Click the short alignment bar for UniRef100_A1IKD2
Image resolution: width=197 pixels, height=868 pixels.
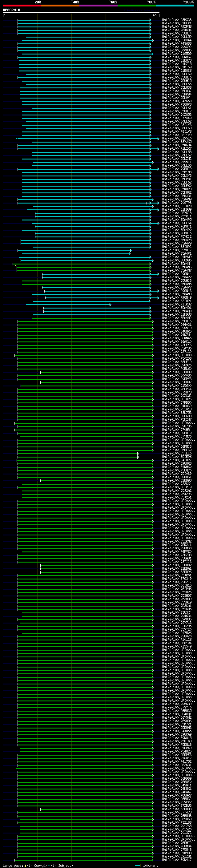(x=68, y=305)
